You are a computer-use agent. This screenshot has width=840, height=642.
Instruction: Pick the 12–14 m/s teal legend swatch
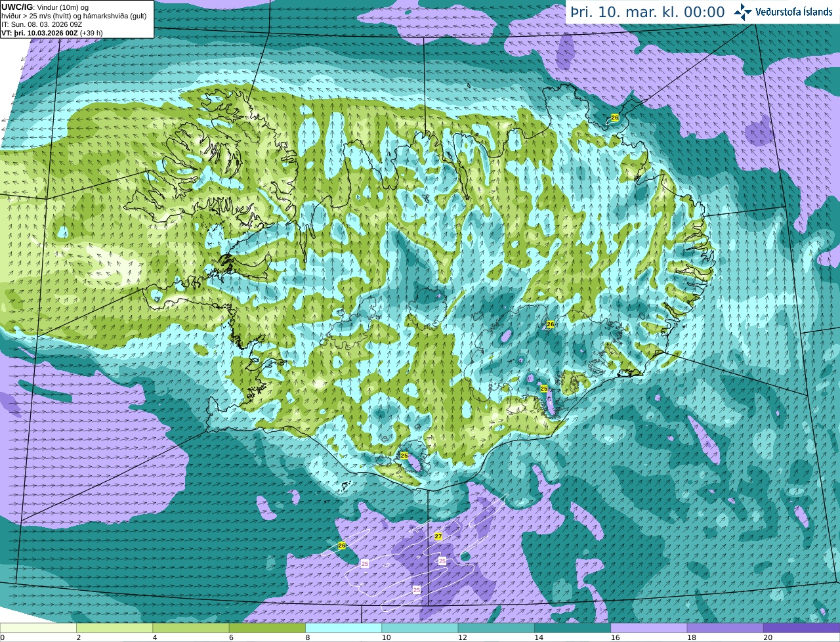click(496, 628)
